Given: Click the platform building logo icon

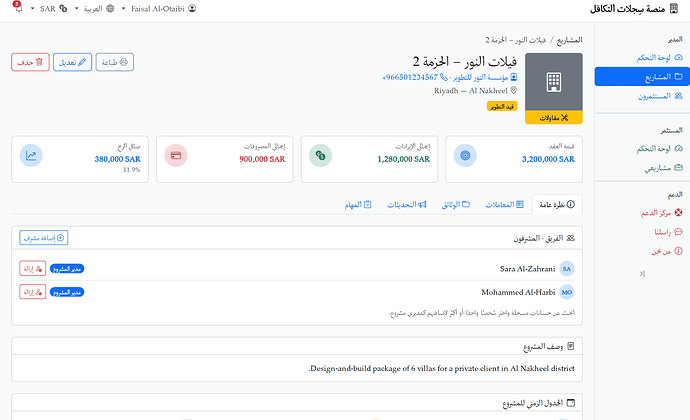Looking at the screenshot, I should [673, 8].
